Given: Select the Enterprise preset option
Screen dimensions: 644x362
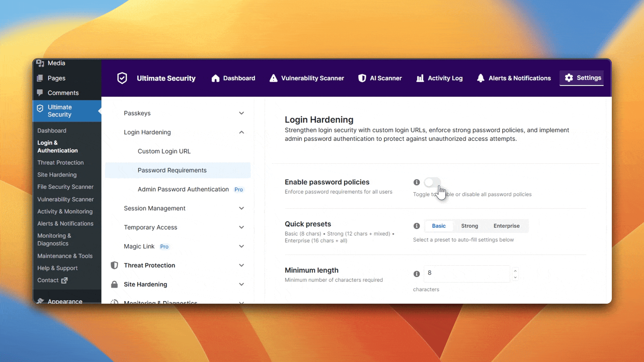Looking at the screenshot, I should coord(506,226).
